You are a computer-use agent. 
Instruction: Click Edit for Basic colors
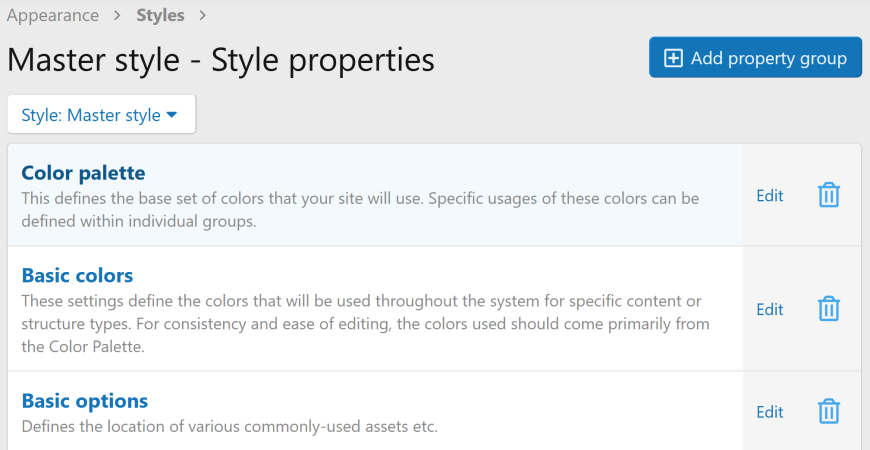point(769,309)
